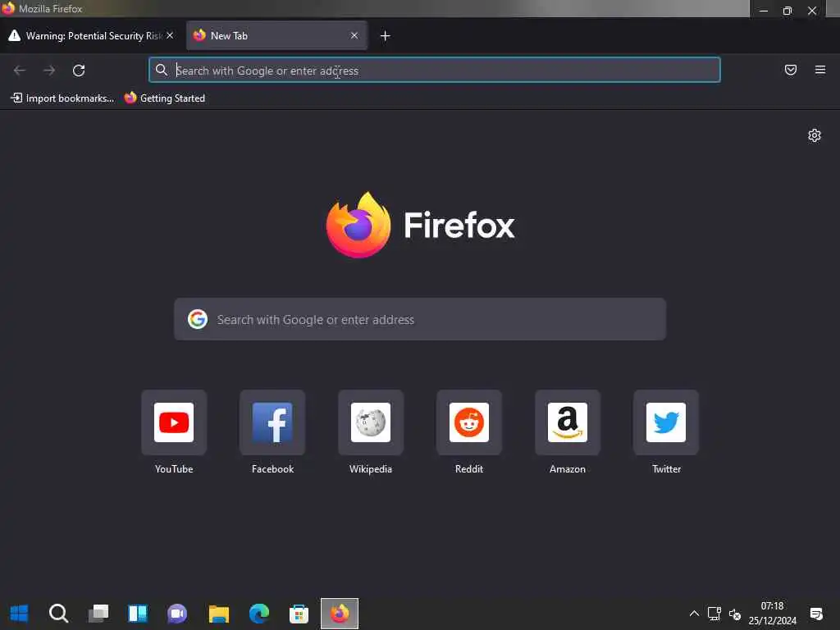This screenshot has width=840, height=630.
Task: Click the center Google search box
Action: [x=420, y=319]
